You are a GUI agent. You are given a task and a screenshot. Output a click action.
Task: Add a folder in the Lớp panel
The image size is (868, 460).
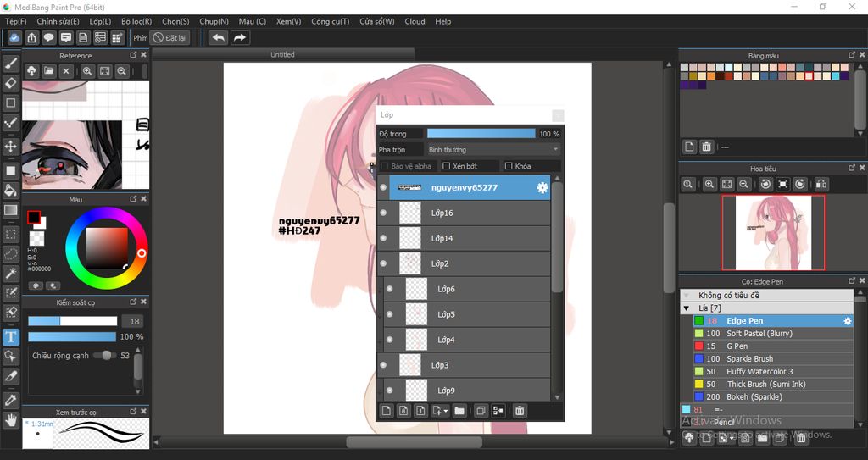(459, 411)
